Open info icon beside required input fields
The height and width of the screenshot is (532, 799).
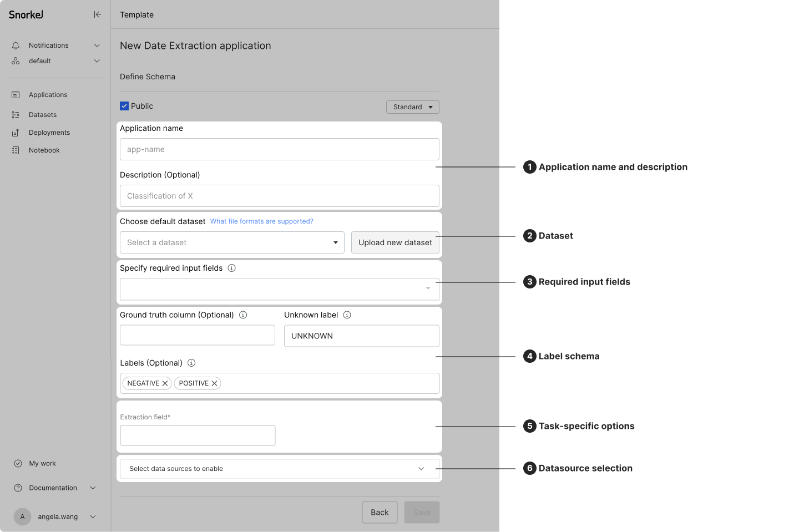[232, 268]
